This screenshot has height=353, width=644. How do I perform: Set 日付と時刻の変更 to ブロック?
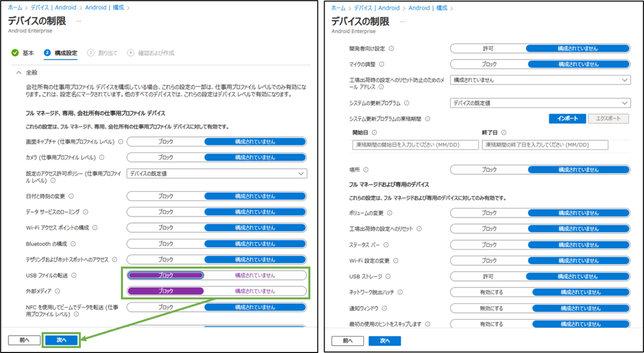(x=166, y=196)
